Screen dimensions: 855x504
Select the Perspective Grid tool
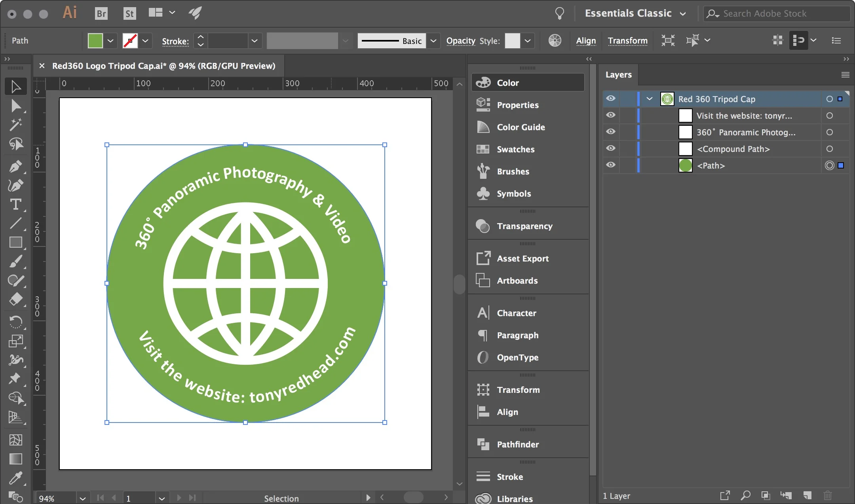(x=16, y=417)
